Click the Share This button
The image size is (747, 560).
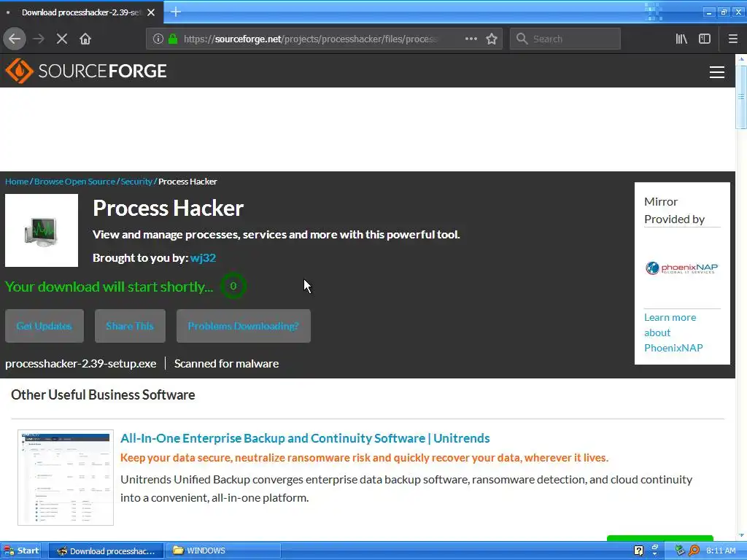pyautogui.click(x=130, y=326)
